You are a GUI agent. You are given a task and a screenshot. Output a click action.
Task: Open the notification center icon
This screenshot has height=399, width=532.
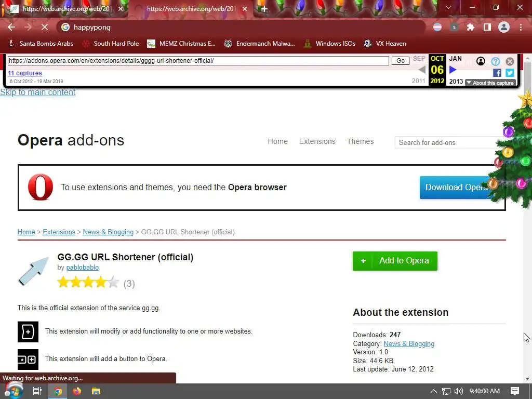coord(515,391)
